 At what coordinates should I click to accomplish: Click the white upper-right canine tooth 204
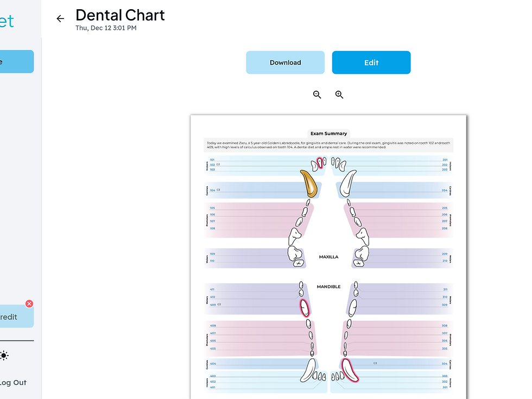click(x=347, y=183)
